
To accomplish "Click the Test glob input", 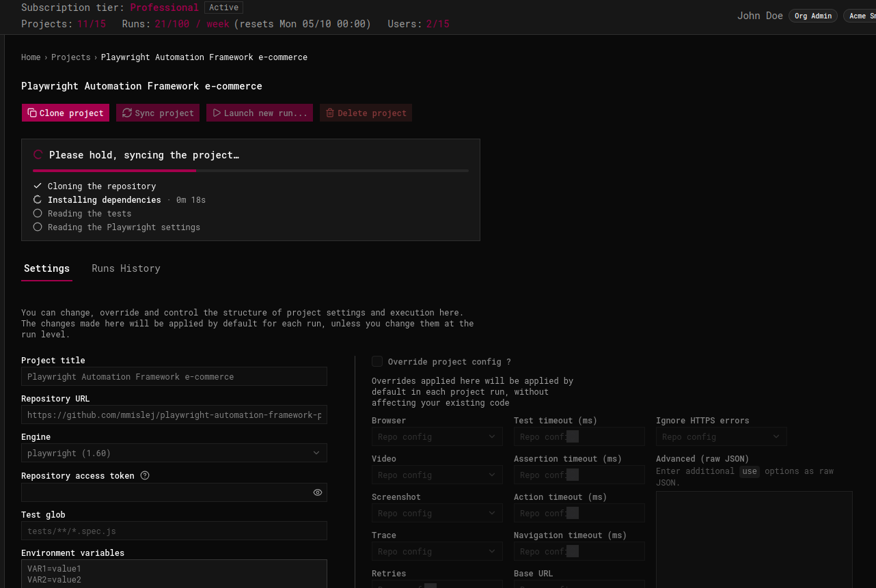I will (x=174, y=531).
